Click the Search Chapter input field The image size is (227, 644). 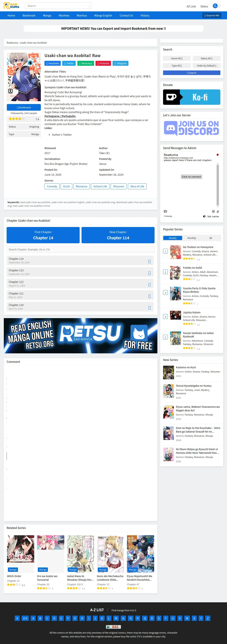click(80, 250)
